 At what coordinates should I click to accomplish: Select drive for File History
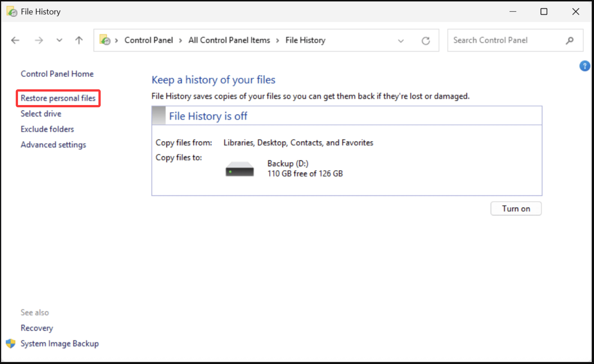(x=41, y=113)
